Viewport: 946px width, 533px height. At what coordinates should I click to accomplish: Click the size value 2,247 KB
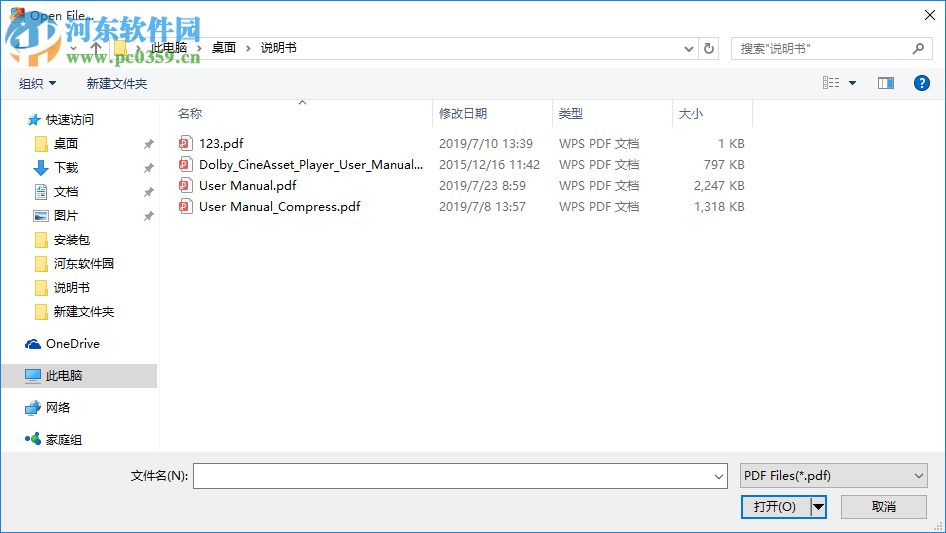click(x=719, y=185)
